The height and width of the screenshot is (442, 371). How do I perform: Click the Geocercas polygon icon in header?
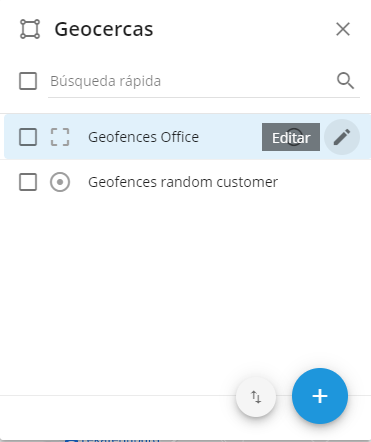point(30,29)
